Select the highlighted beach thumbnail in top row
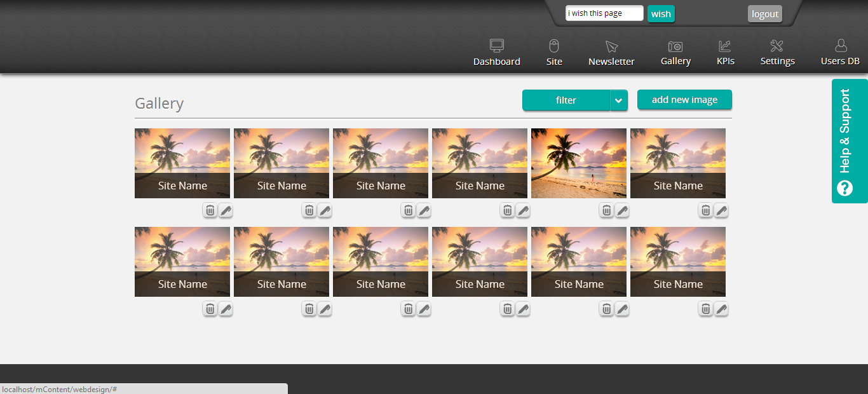The height and width of the screenshot is (394, 868). click(578, 163)
